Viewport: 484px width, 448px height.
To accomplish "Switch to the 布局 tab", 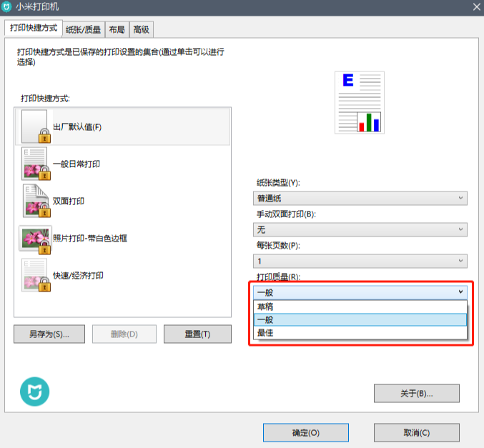I will tap(117, 29).
